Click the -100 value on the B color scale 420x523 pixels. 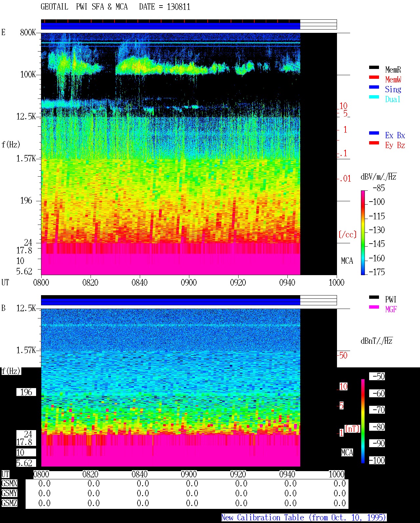377,460
